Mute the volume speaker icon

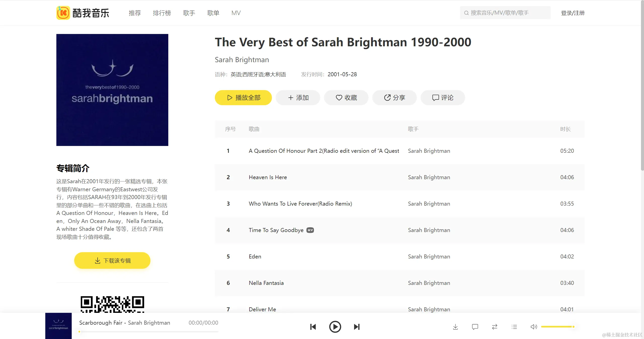click(x=534, y=327)
